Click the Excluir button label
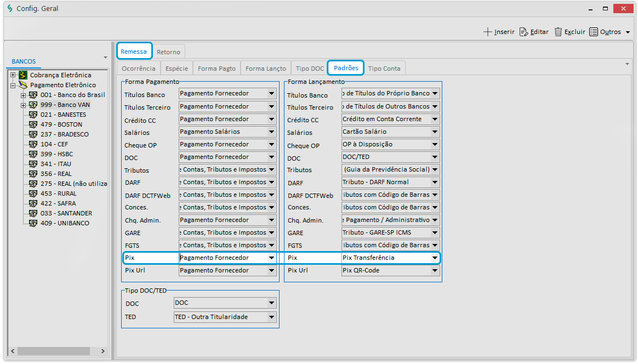 click(575, 32)
